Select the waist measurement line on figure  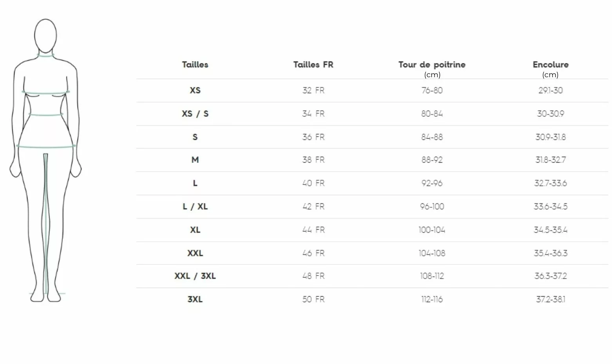tap(46, 115)
